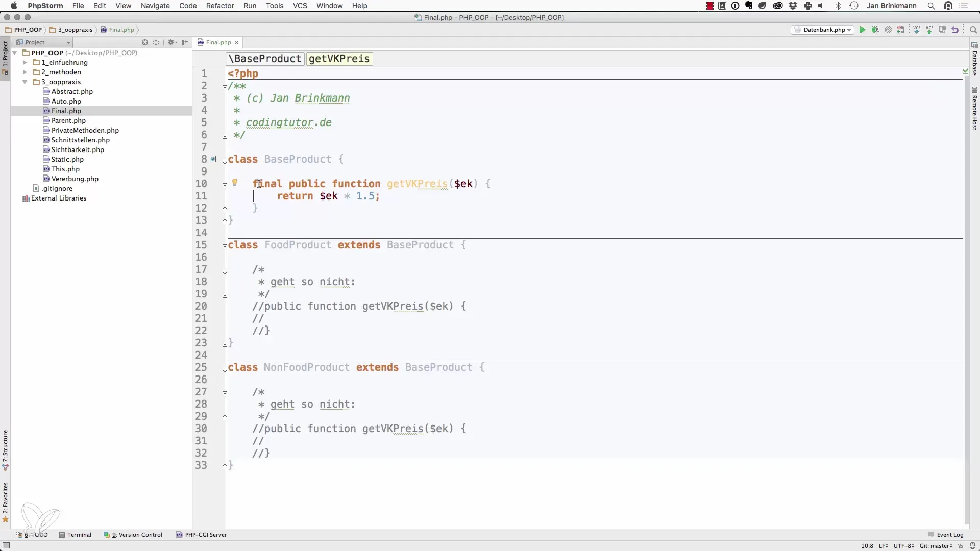Click the Hector inspector icon in status bar

click(972, 546)
